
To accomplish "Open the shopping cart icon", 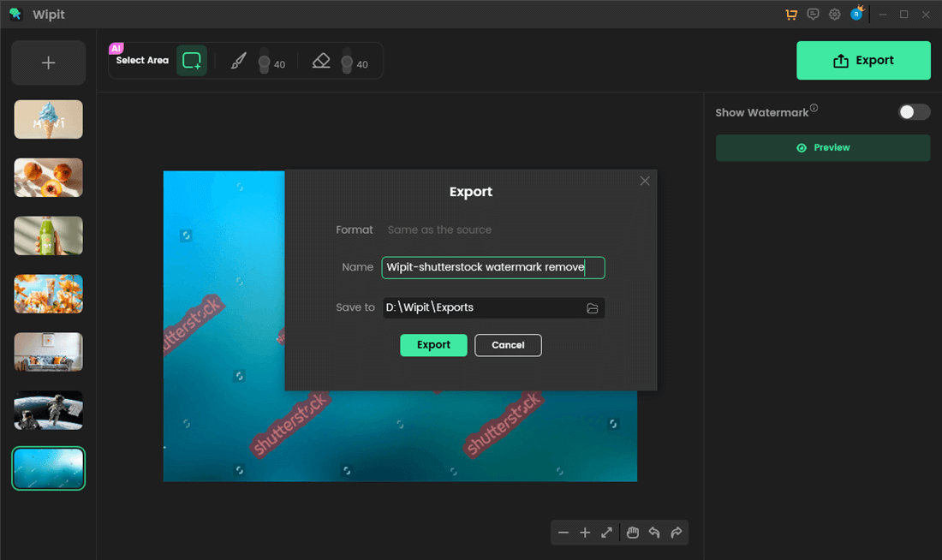I will 790,15.
